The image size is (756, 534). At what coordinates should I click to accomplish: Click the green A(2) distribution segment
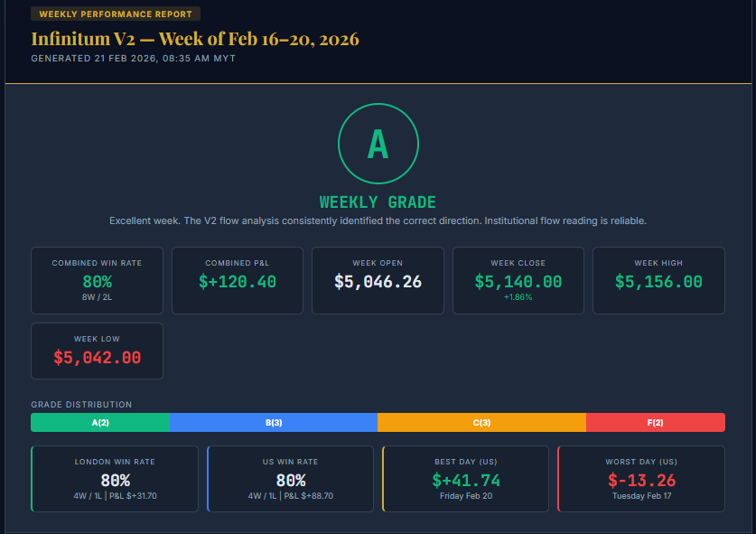(x=100, y=422)
